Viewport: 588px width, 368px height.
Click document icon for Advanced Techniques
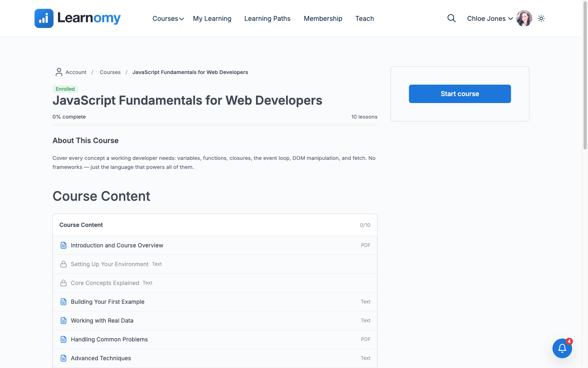click(x=63, y=358)
